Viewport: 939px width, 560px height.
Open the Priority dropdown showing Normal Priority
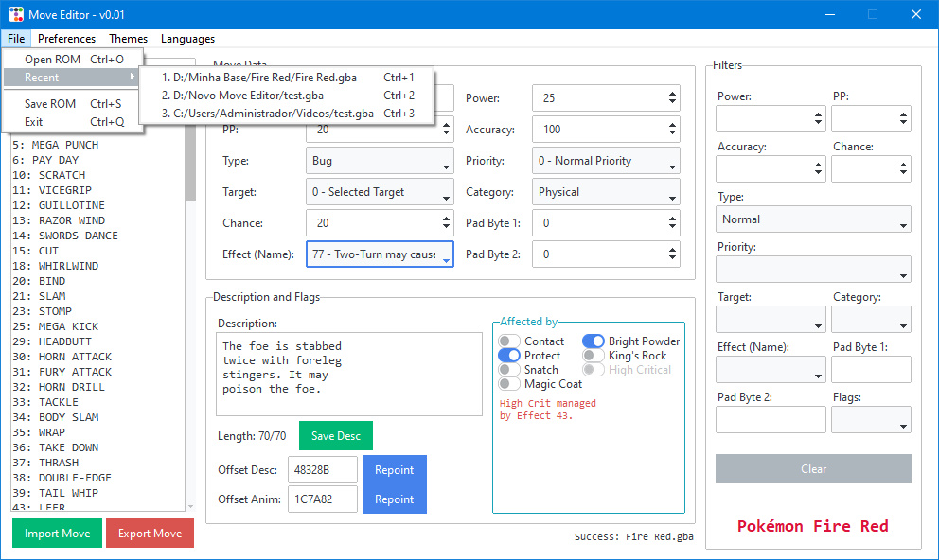(606, 161)
